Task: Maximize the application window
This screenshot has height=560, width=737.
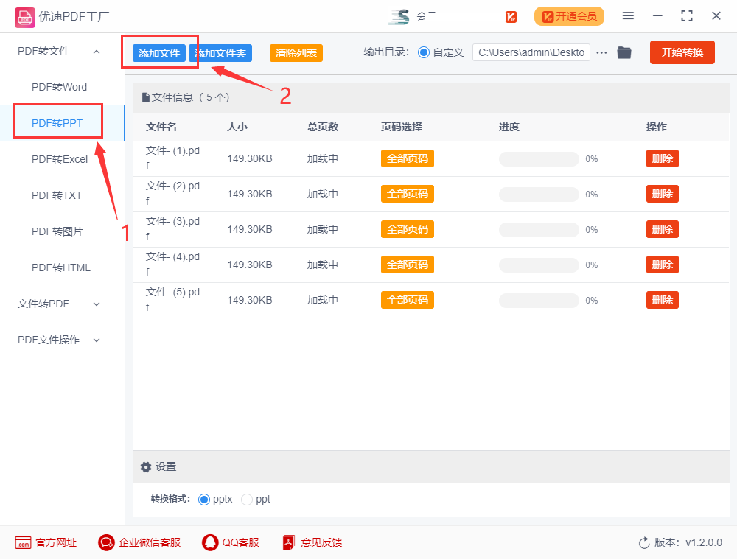Action: (x=687, y=16)
